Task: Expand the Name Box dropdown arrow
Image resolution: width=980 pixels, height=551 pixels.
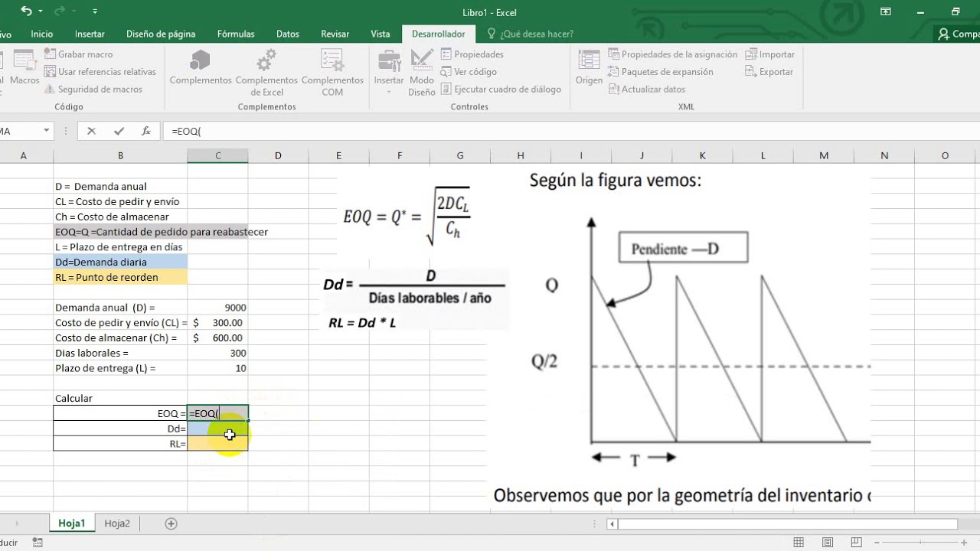Action: pyautogui.click(x=46, y=131)
